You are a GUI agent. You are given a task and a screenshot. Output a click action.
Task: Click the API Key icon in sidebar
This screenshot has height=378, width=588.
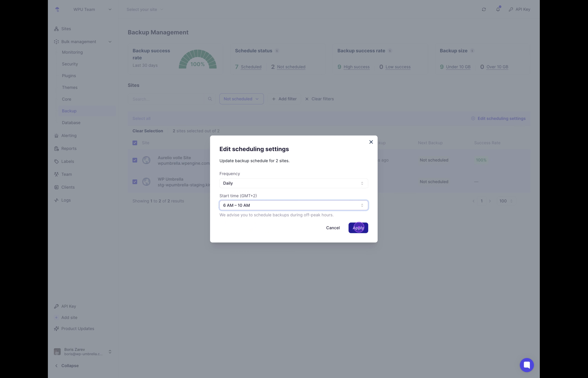[x=56, y=306]
